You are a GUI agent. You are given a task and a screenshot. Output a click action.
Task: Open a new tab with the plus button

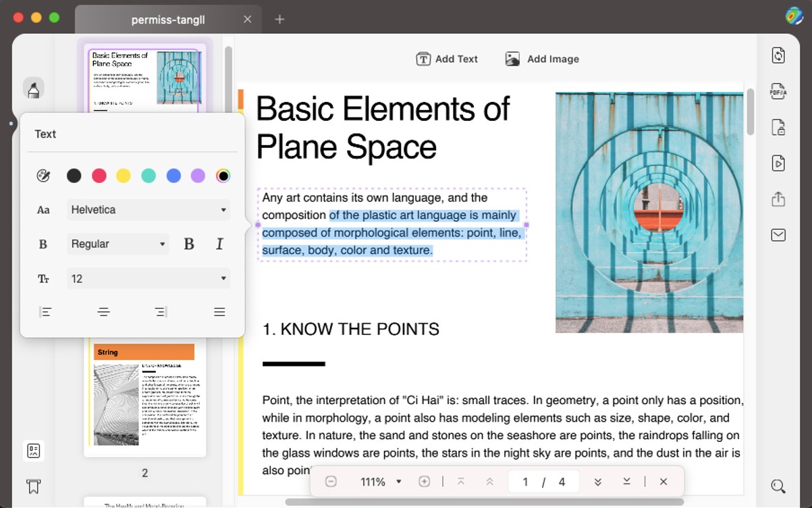pyautogui.click(x=279, y=20)
